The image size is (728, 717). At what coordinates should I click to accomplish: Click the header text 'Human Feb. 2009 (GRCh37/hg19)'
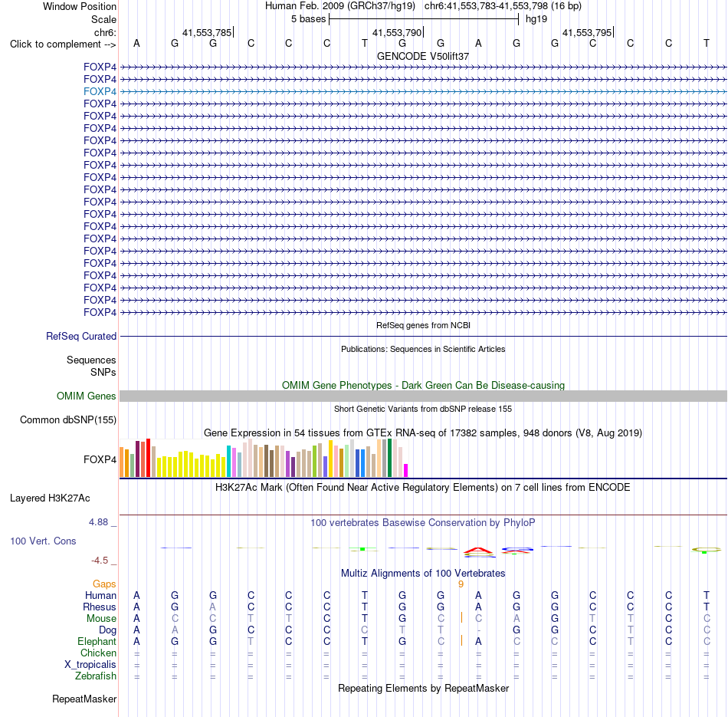click(x=339, y=6)
